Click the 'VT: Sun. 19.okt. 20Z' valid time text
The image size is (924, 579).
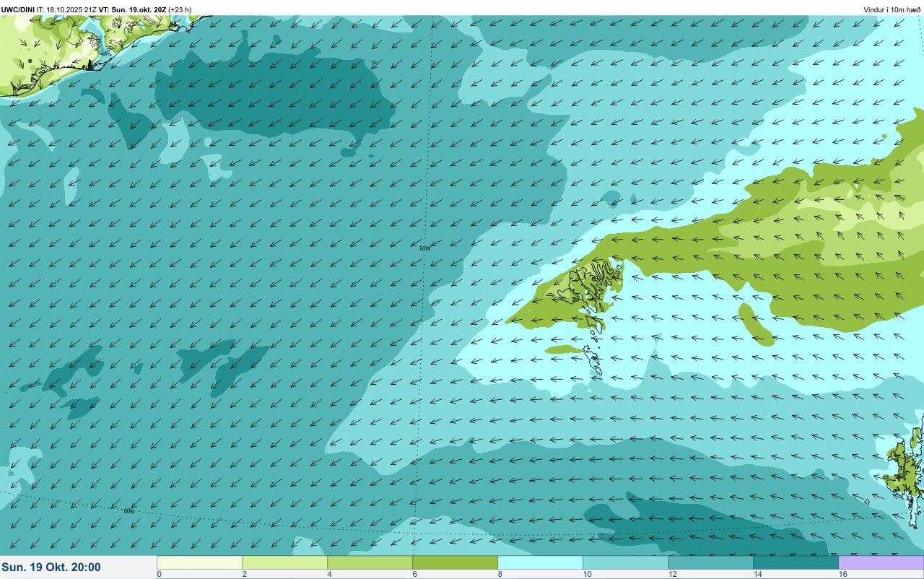pos(133,9)
